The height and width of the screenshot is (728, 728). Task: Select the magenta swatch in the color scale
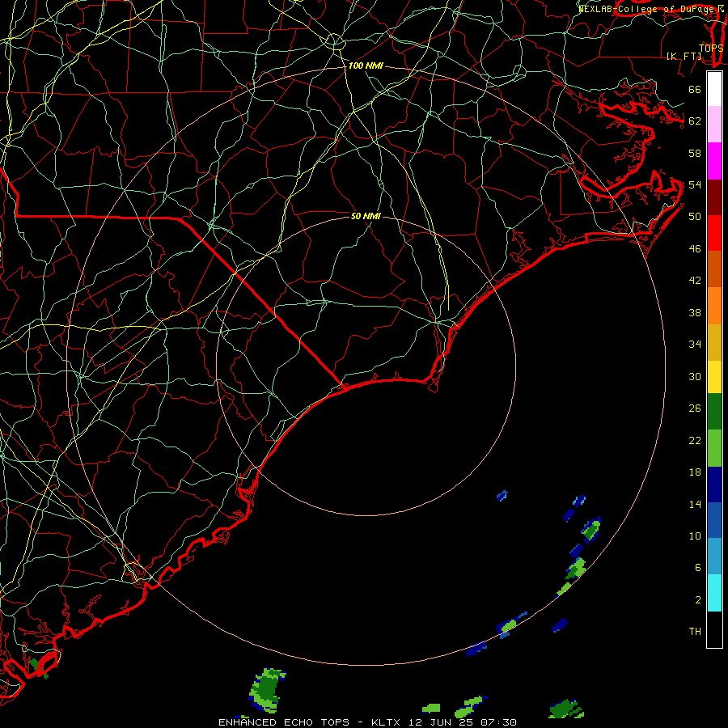click(x=714, y=161)
